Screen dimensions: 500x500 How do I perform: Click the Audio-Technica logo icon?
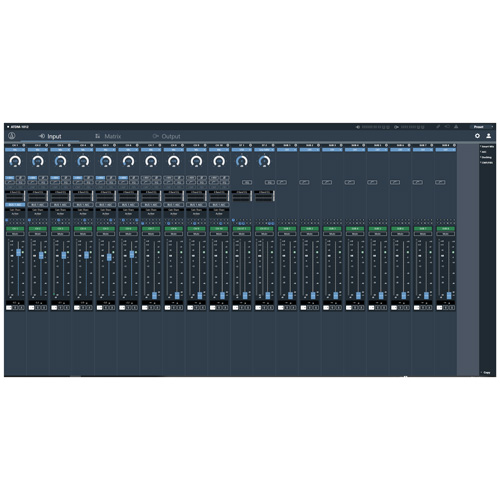coord(12,136)
